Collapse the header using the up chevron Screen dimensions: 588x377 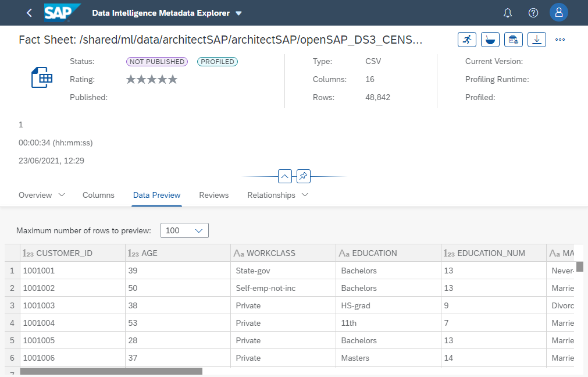pyautogui.click(x=284, y=176)
